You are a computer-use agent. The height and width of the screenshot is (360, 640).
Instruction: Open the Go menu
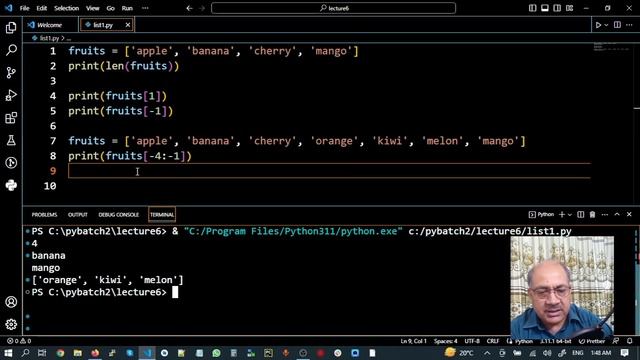pyautogui.click(x=111, y=8)
